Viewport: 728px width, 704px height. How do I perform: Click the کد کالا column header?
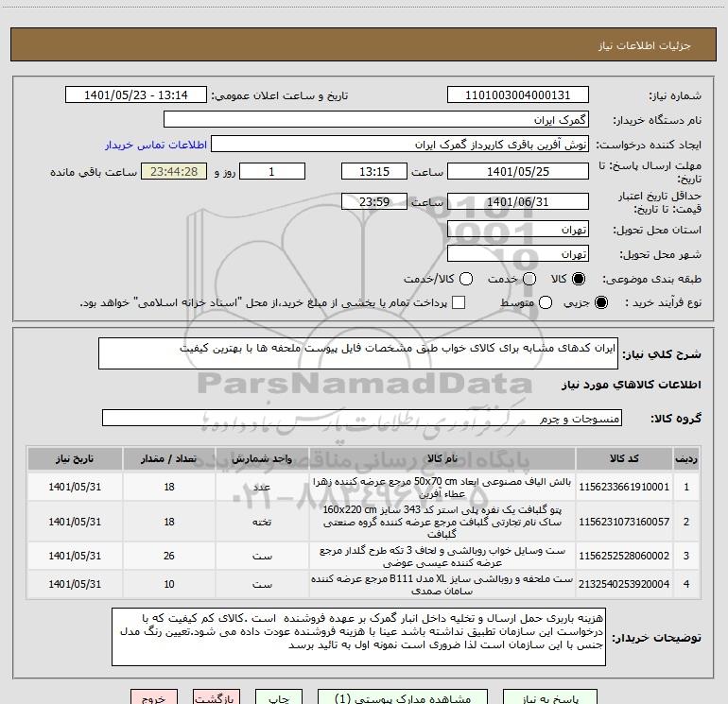pyautogui.click(x=624, y=458)
